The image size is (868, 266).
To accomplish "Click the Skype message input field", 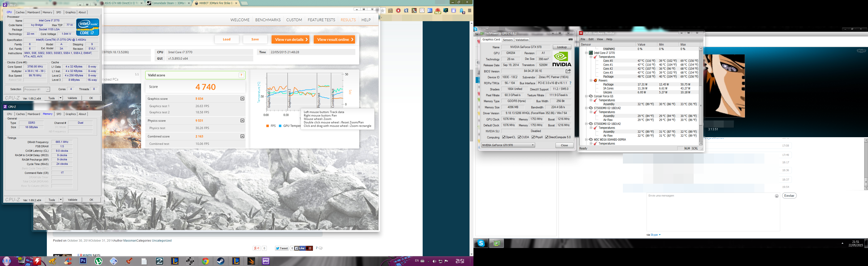I will (713, 212).
